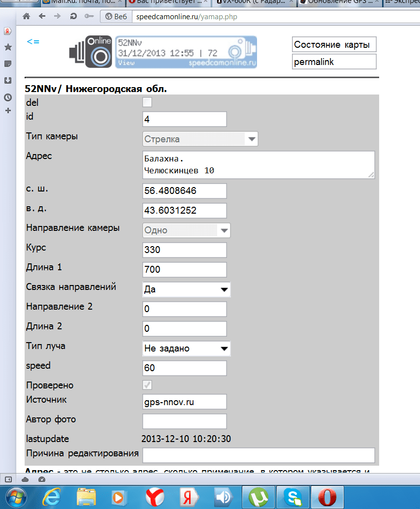The image size is (420, 509).
Task: Expand the Связка направлений dropdown showing Да
Action: tap(186, 289)
